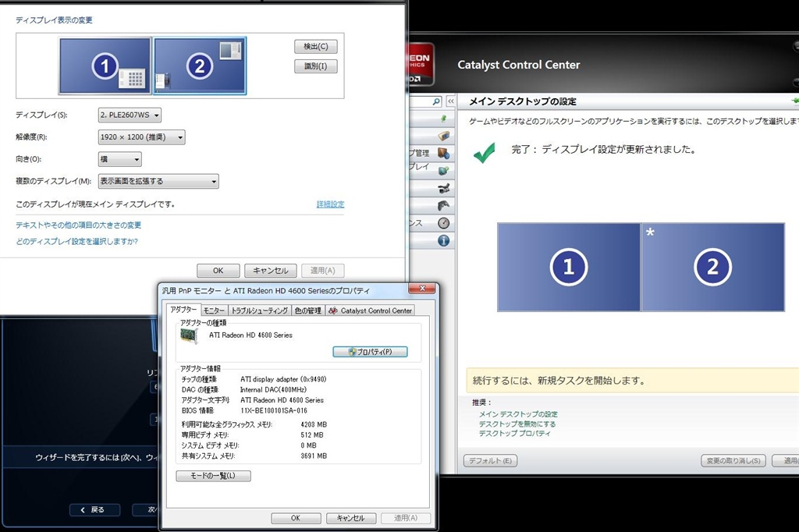Switch to the 色の管理 tab
The width and height of the screenshot is (799, 532).
point(307,310)
